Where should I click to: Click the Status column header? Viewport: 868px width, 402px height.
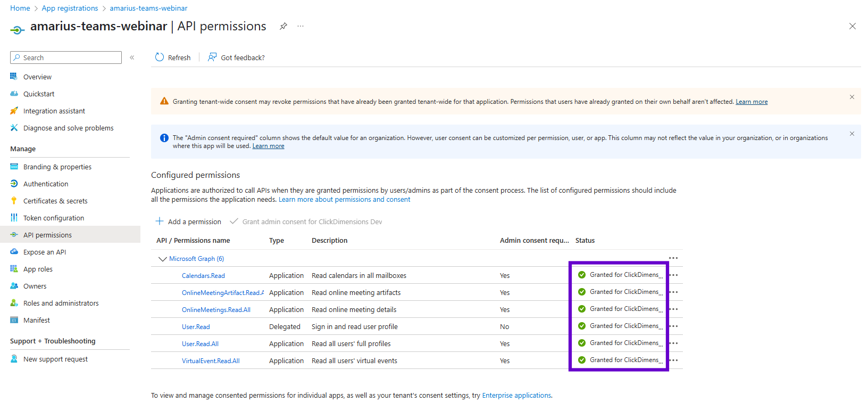pyautogui.click(x=585, y=241)
